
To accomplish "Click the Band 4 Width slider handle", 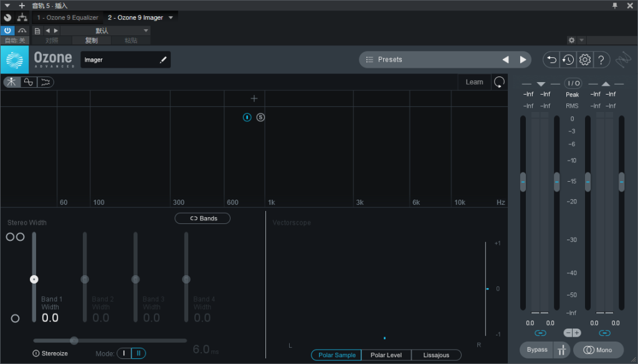I will coord(186,279).
